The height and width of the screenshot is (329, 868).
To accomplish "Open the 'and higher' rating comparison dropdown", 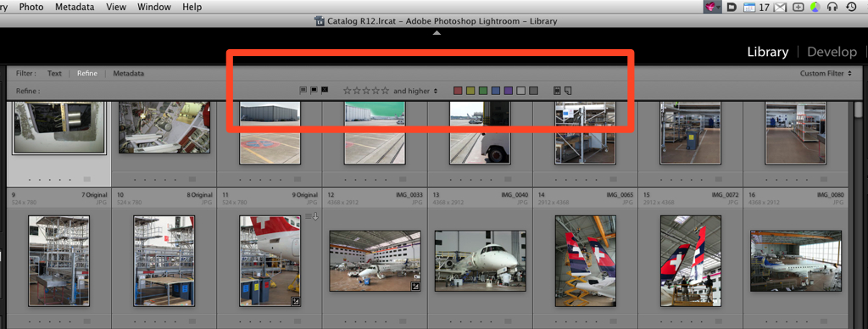I will pyautogui.click(x=415, y=91).
